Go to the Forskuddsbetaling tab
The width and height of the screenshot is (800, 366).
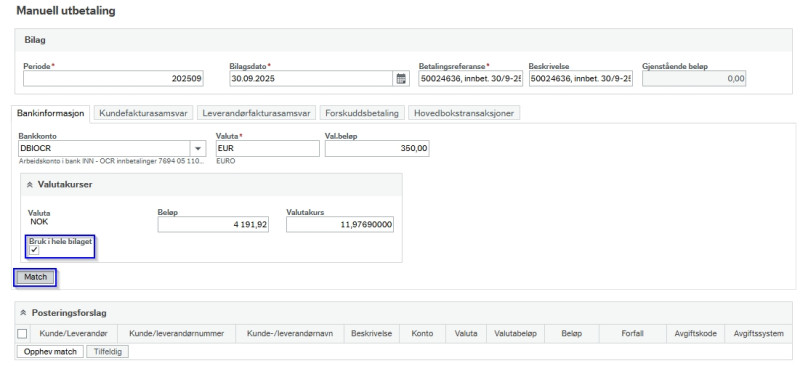[x=362, y=113]
